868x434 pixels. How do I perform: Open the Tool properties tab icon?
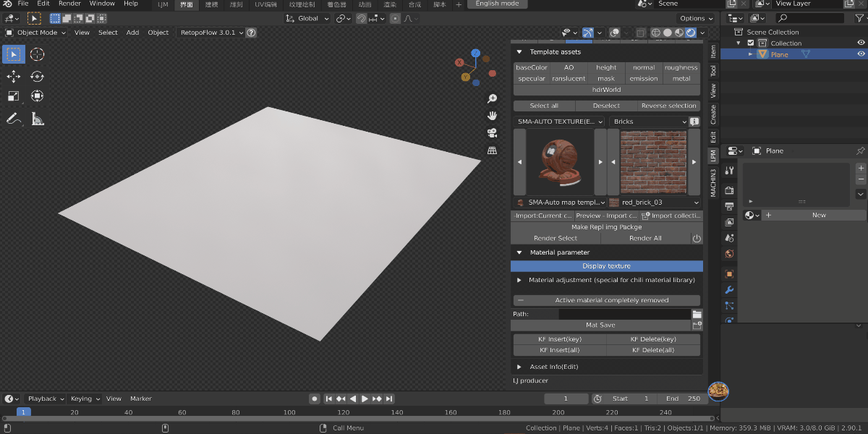click(x=729, y=170)
